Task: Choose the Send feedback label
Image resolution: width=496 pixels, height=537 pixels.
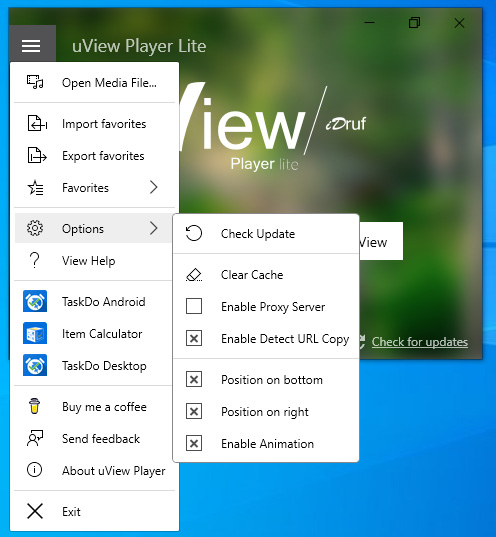Action: [x=101, y=439]
